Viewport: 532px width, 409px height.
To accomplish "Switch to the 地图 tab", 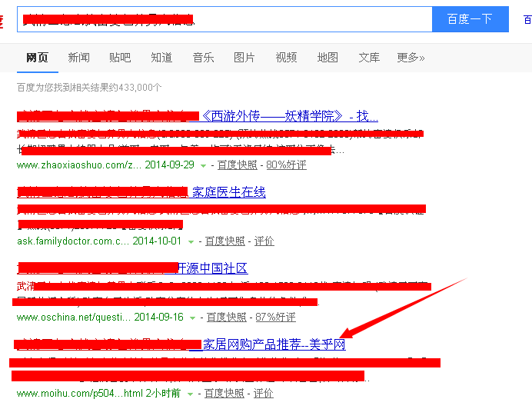I will (328, 58).
